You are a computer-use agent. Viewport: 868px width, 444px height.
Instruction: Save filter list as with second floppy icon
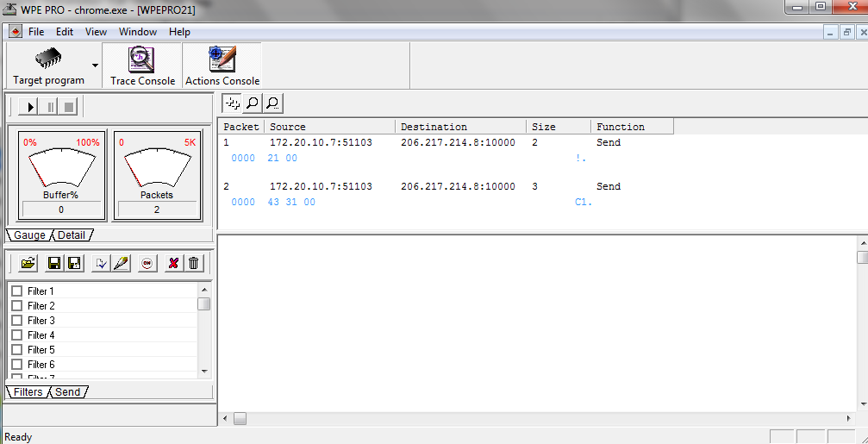pyautogui.click(x=74, y=263)
